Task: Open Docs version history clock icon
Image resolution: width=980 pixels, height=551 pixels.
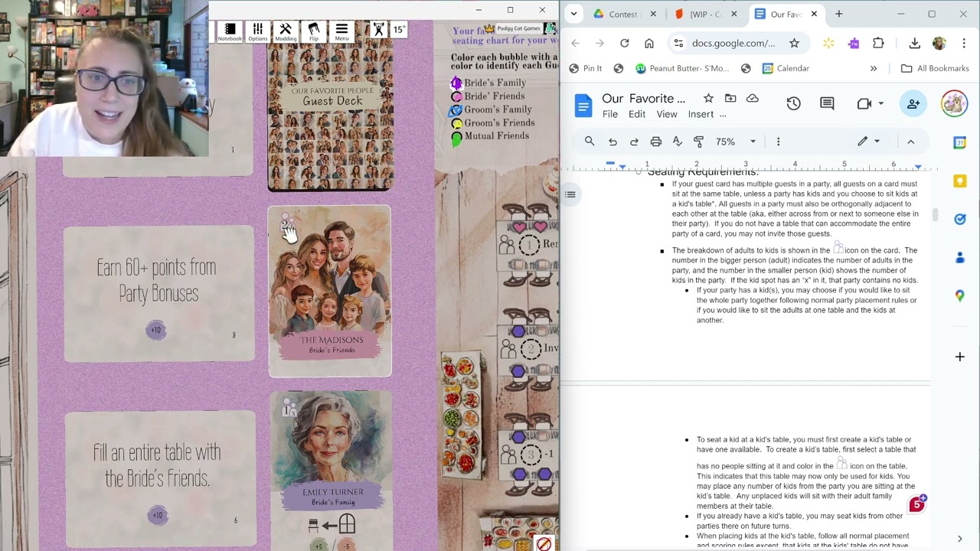Action: point(793,103)
